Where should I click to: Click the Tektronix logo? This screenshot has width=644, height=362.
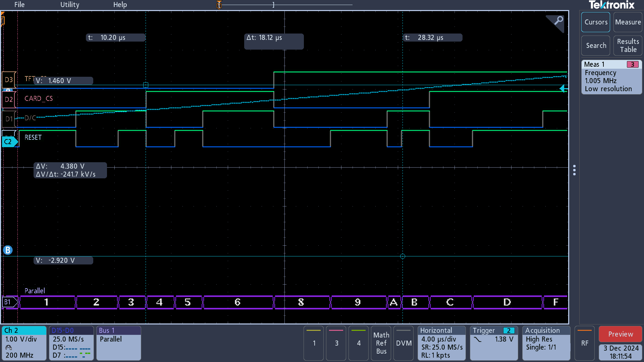point(611,5)
